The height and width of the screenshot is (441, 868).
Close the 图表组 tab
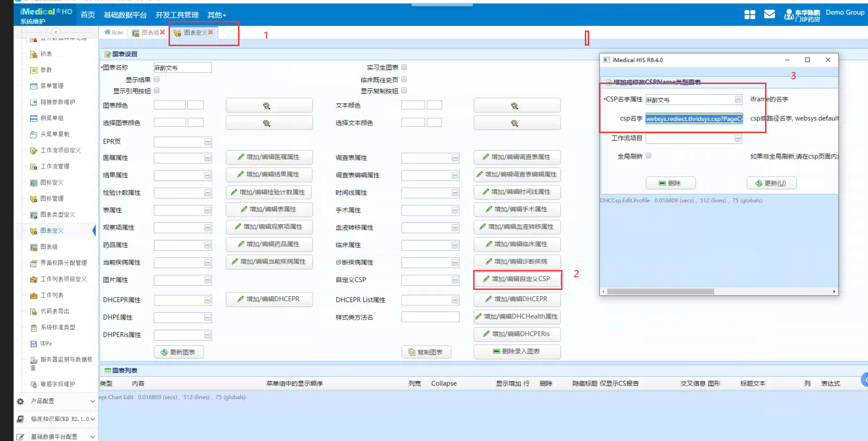[162, 32]
